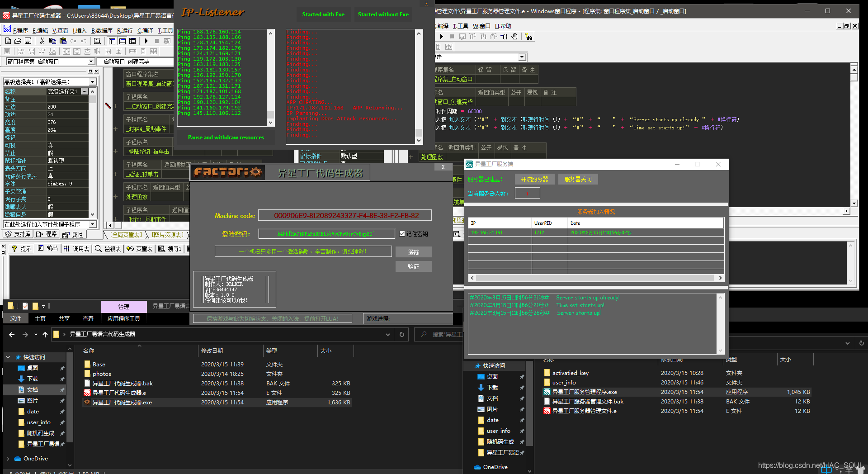Refresh left Explorer address bar
Viewport: 868px width, 474px height.
[x=401, y=334]
